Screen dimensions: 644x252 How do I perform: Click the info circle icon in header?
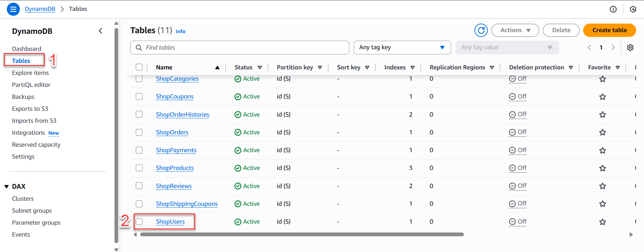point(613,9)
